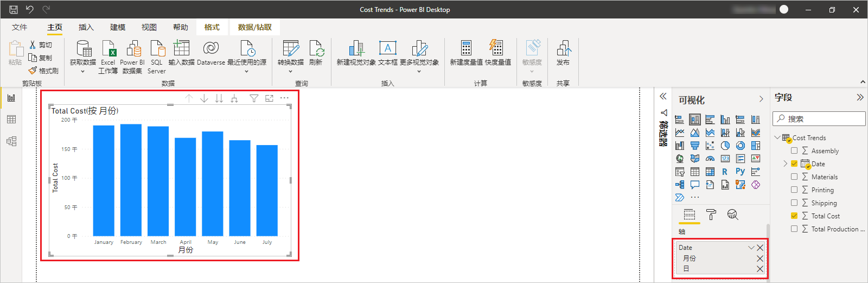Select the pie chart visualization type

click(x=725, y=146)
